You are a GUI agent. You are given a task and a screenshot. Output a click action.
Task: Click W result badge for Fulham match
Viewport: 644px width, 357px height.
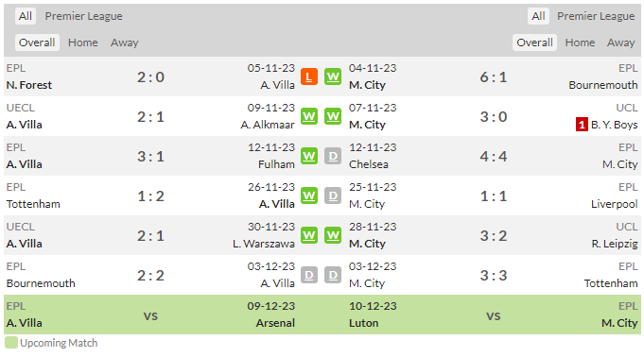(309, 157)
